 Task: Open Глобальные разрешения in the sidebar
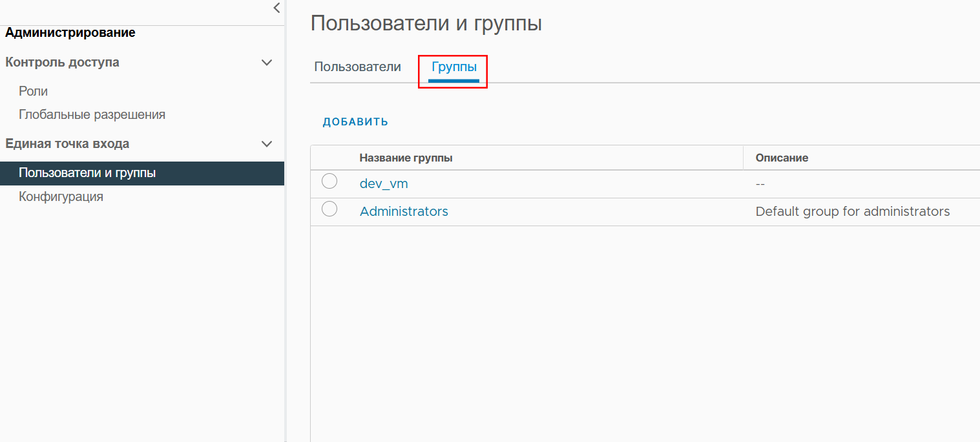coord(92,114)
